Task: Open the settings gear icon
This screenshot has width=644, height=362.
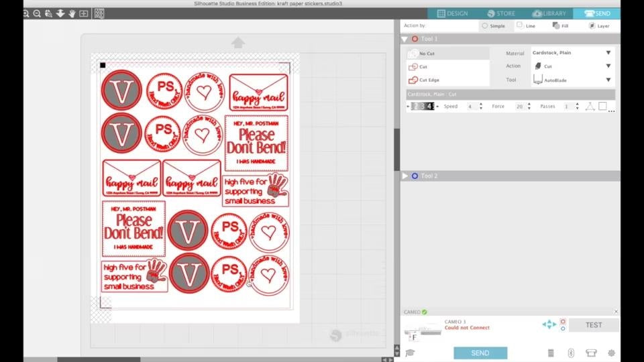Action: 611,353
